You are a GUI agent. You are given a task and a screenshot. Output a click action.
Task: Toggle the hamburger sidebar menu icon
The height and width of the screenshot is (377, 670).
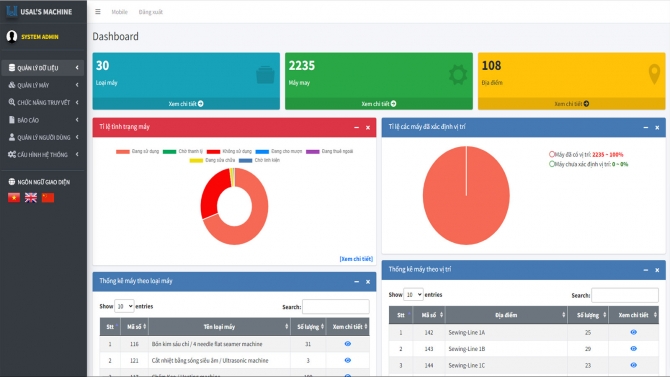point(98,12)
